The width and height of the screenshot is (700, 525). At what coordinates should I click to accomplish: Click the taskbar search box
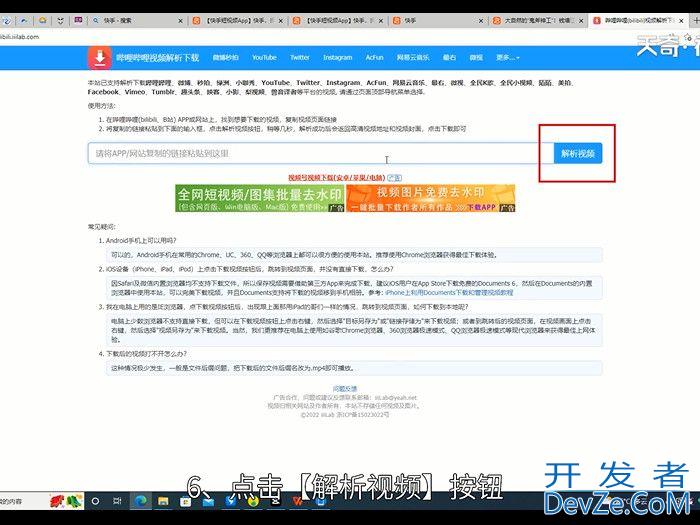click(x=42, y=501)
